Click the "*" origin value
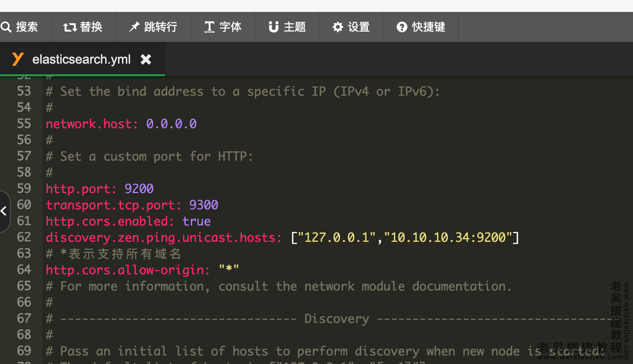Image resolution: width=633 pixels, height=364 pixels. [229, 269]
